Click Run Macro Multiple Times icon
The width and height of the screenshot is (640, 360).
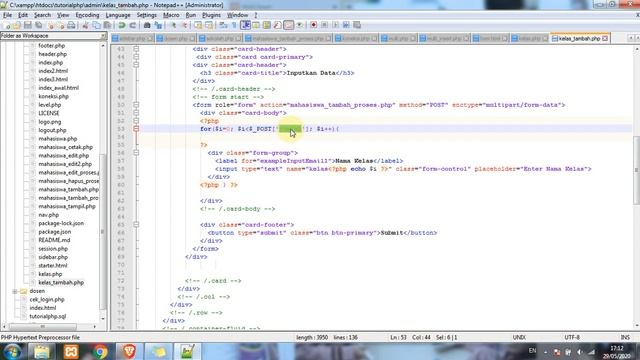[x=346, y=25]
